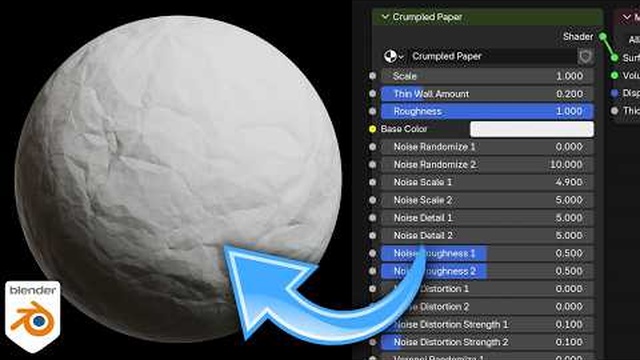Click the crumpled paper sphere render preview
Image resolution: width=640 pixels, height=360 pixels.
[x=178, y=178]
